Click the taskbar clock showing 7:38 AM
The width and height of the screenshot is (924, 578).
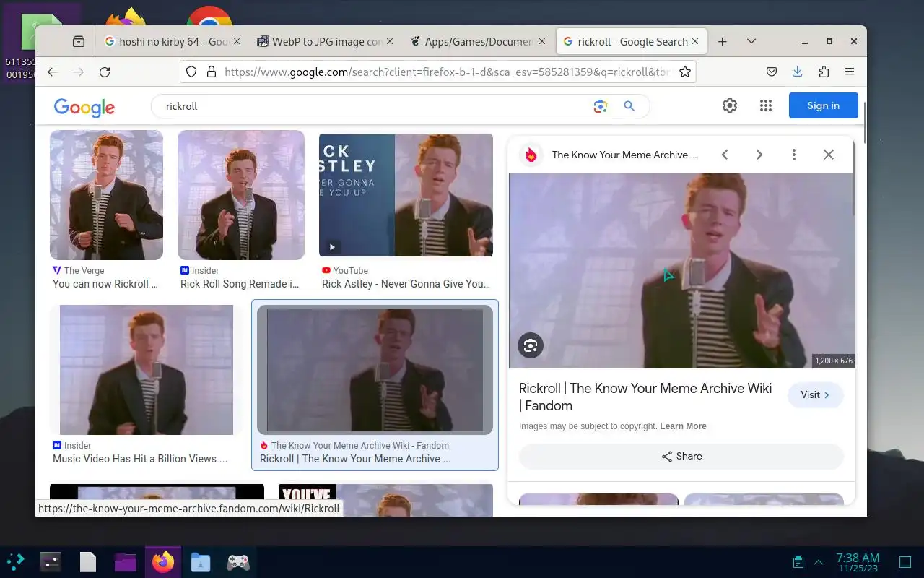[x=858, y=561]
